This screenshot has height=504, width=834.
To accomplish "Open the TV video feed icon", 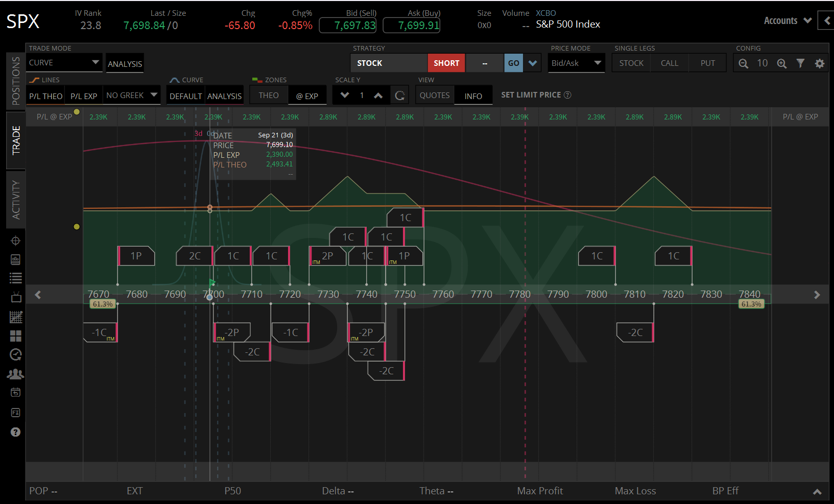I will point(15,297).
